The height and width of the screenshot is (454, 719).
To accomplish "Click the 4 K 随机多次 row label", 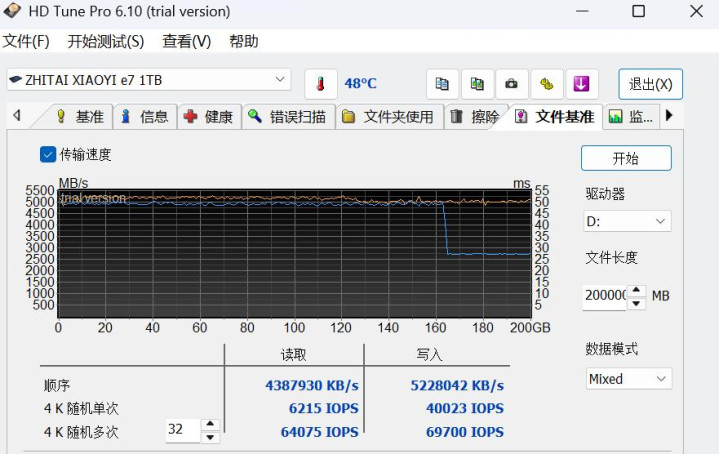I will point(81,432).
